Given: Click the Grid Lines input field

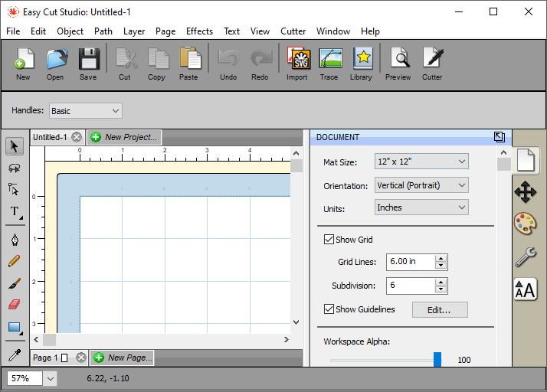Looking at the screenshot, I should [x=411, y=262].
